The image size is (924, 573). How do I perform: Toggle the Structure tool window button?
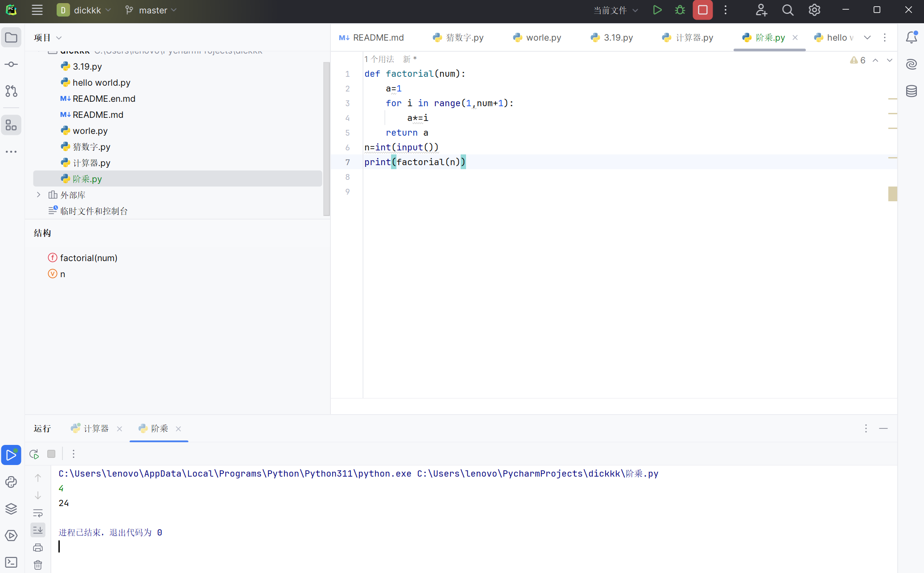pos(11,125)
